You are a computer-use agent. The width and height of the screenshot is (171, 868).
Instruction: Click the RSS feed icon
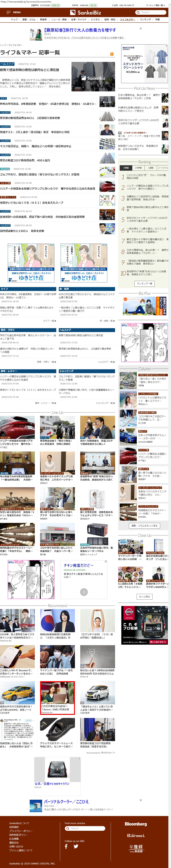point(112,54)
